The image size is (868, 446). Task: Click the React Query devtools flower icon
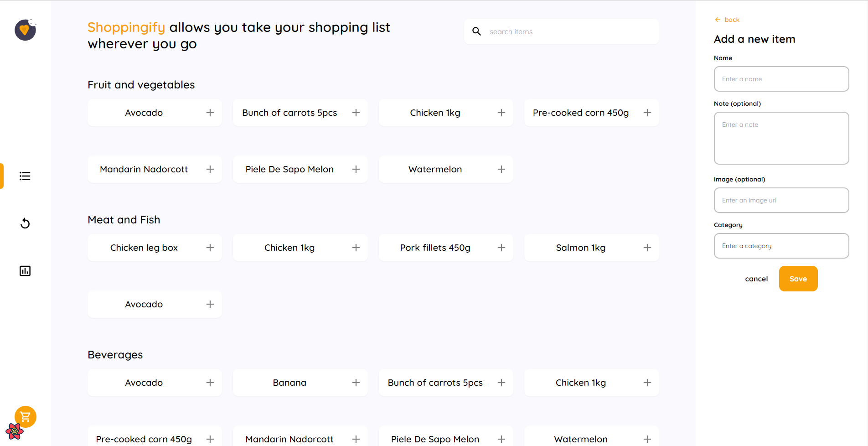coord(14,431)
